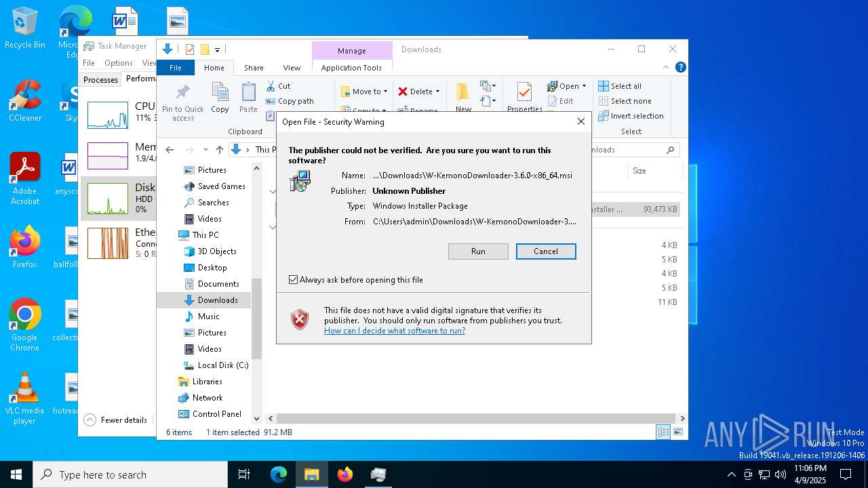The image size is (868, 488).
Task: Cancel the Open File security warning
Action: [x=546, y=251]
